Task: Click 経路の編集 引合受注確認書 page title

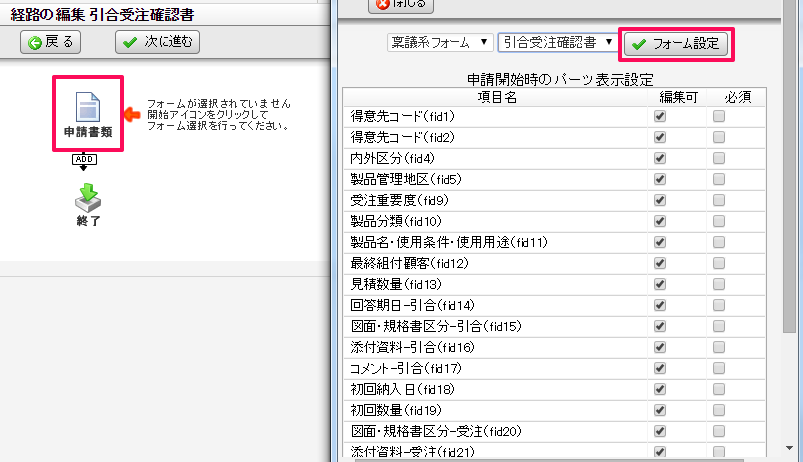Action: point(102,15)
